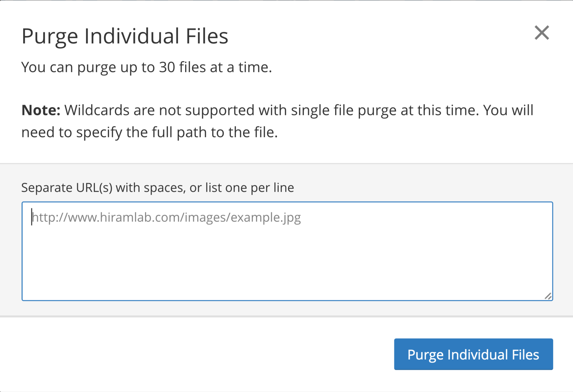Click the Purge Individual Files dialog heading

pyautogui.click(x=125, y=36)
